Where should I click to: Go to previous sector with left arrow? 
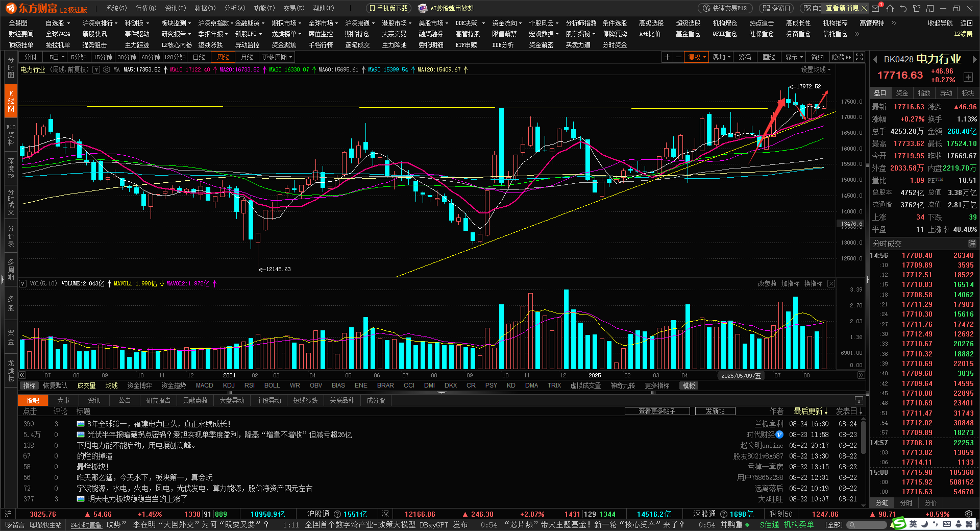tap(874, 59)
